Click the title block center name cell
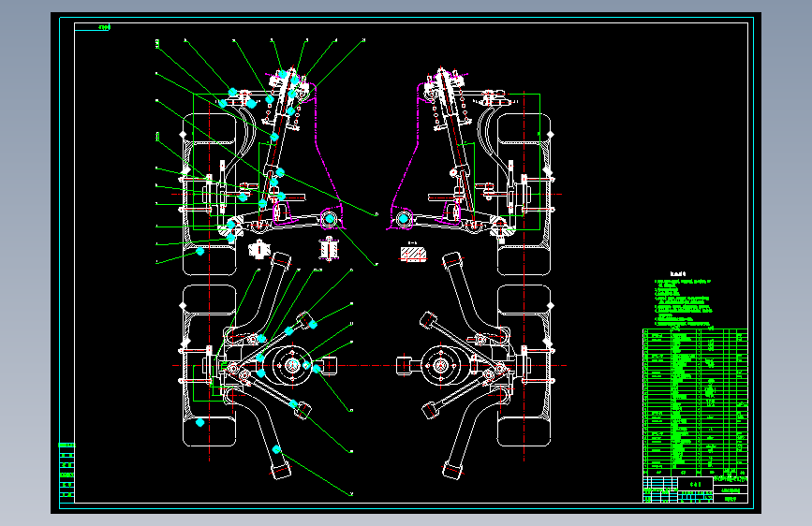Image resolution: width=812 pixels, height=526 pixels. [x=696, y=484]
